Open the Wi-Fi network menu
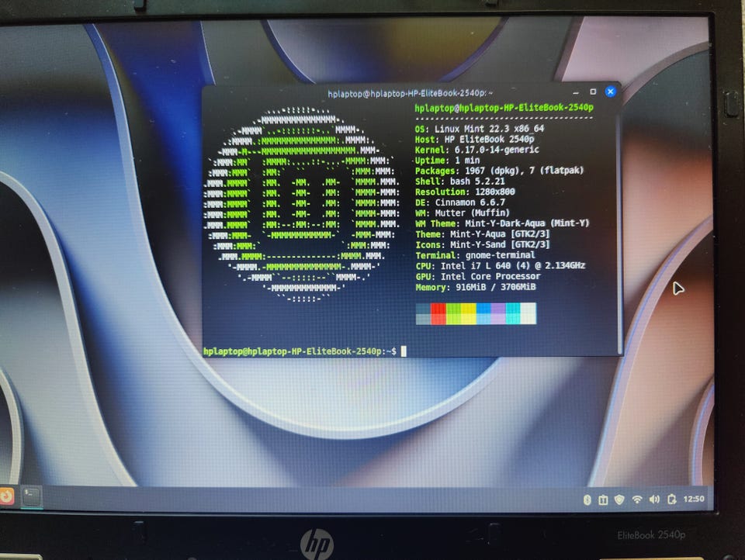The height and width of the screenshot is (560, 745). (x=636, y=500)
